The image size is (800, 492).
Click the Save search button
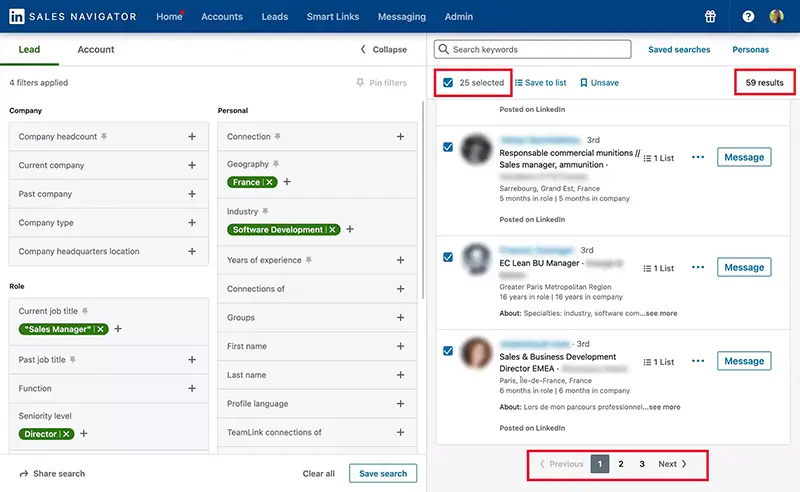coord(383,474)
